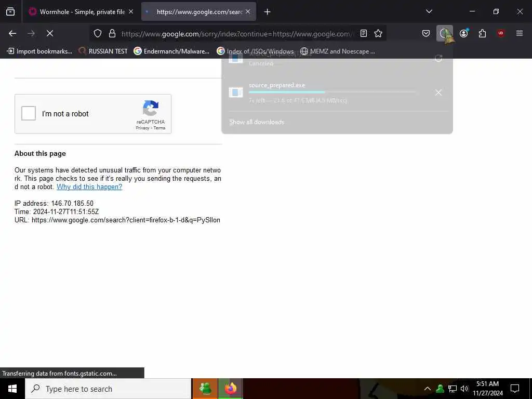Open Firefox View recent browsing
This screenshot has height=399, width=532.
pyautogui.click(x=10, y=11)
